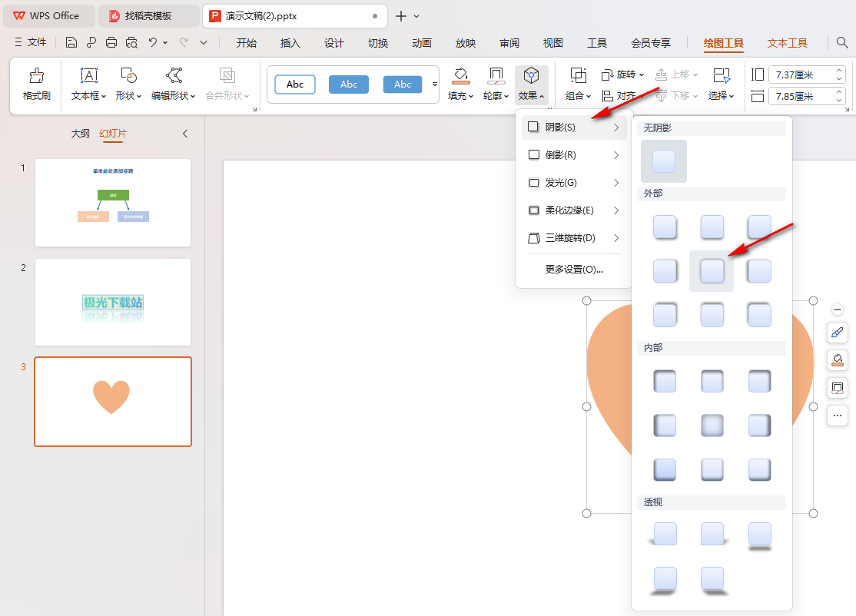Add a new tab with plus icon
856x616 pixels.
click(x=401, y=16)
